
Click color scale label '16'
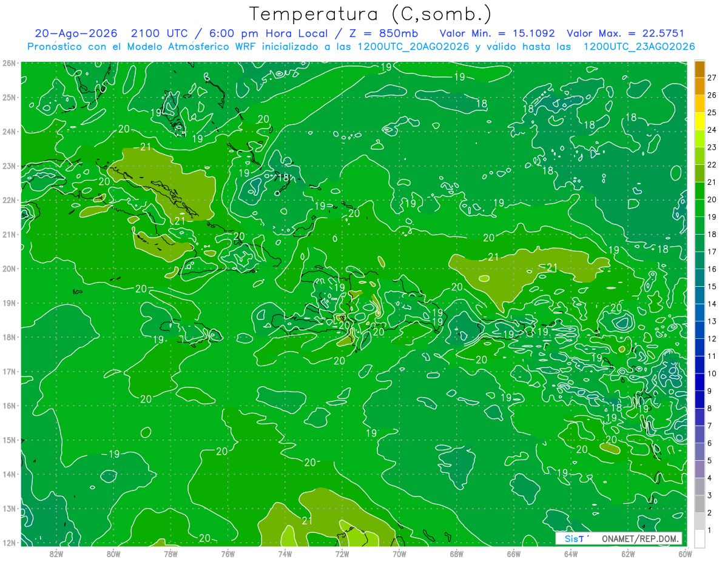712,269
